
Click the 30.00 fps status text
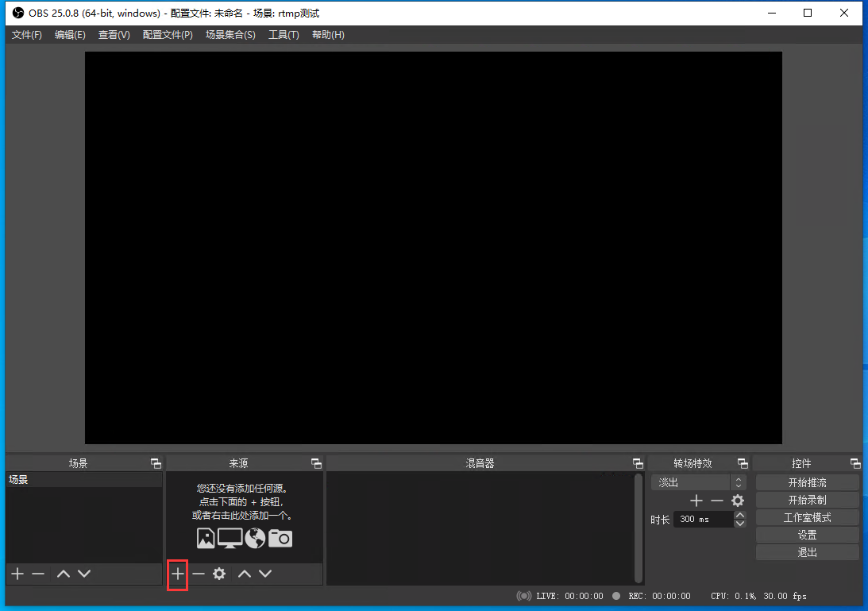[785, 596]
